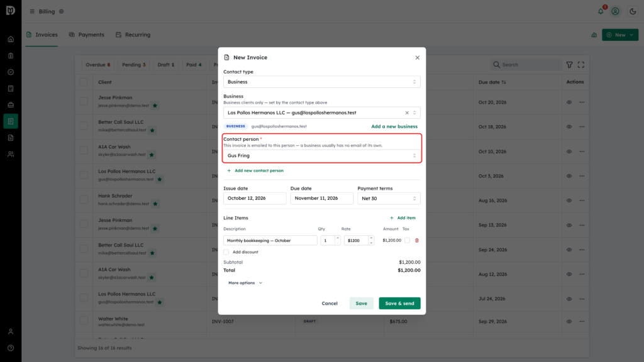Click Save & send button

pos(399,304)
